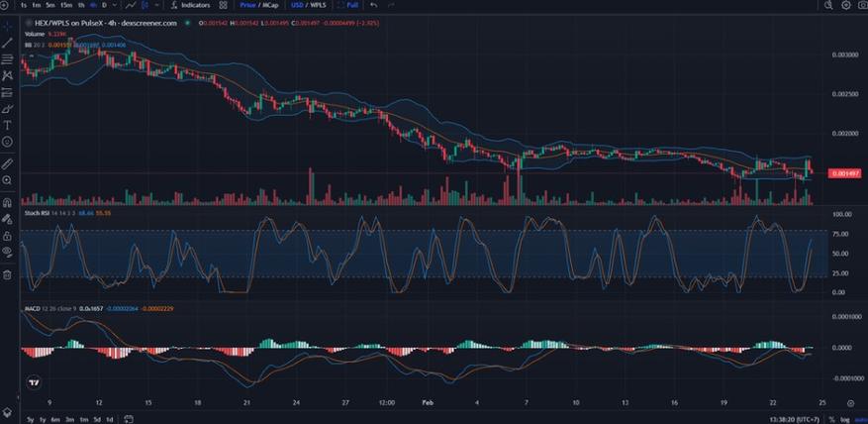Image resolution: width=868 pixels, height=424 pixels.
Task: Select the text annotation tool
Action: (7, 125)
